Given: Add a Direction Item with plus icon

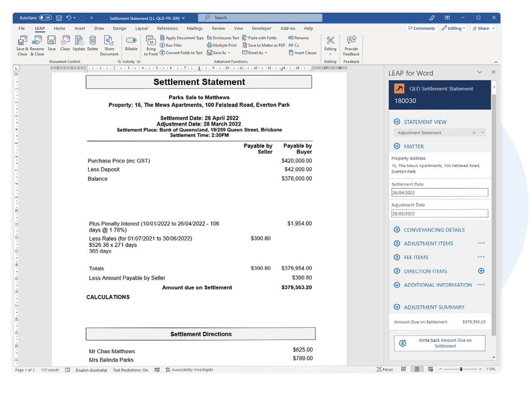Looking at the screenshot, I should [x=481, y=271].
